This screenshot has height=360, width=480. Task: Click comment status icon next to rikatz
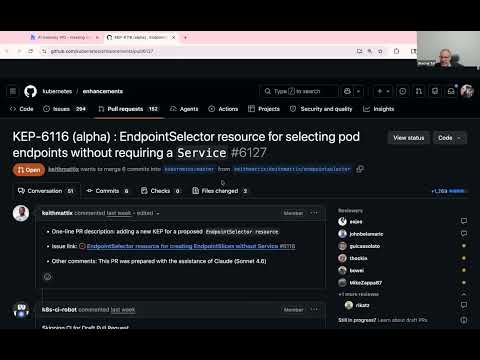pos(464,305)
